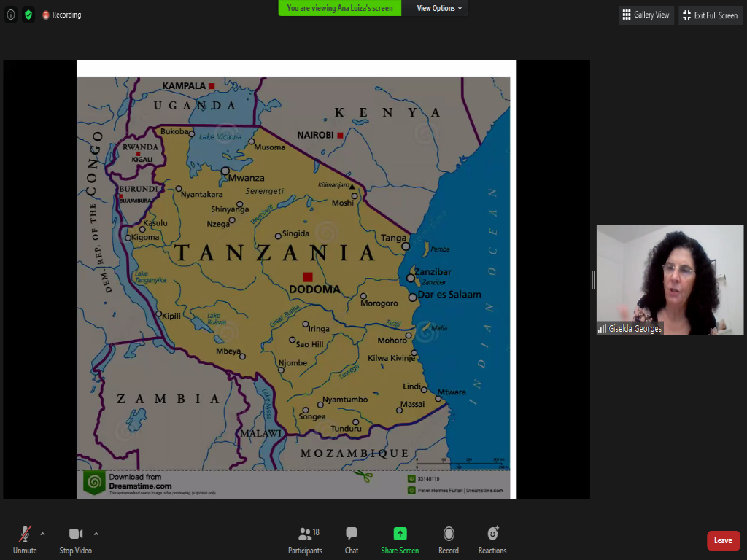Image resolution: width=747 pixels, height=560 pixels.
Task: Exit Full Screen mode
Action: click(x=710, y=15)
